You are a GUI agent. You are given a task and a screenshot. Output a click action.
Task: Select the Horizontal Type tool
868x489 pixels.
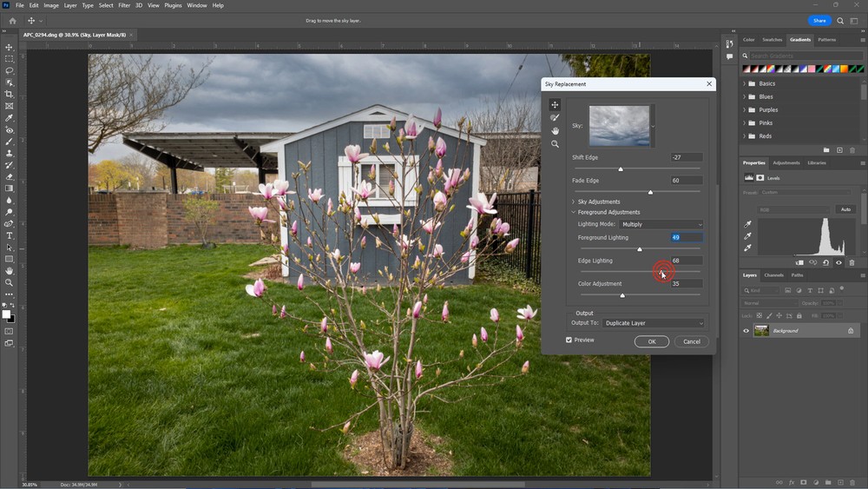pyautogui.click(x=9, y=236)
